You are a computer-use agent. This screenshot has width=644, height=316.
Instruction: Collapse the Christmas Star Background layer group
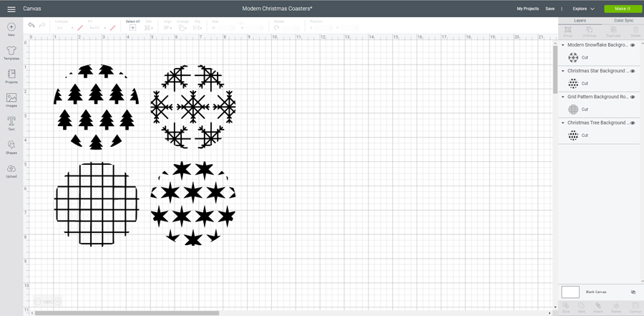coord(563,71)
